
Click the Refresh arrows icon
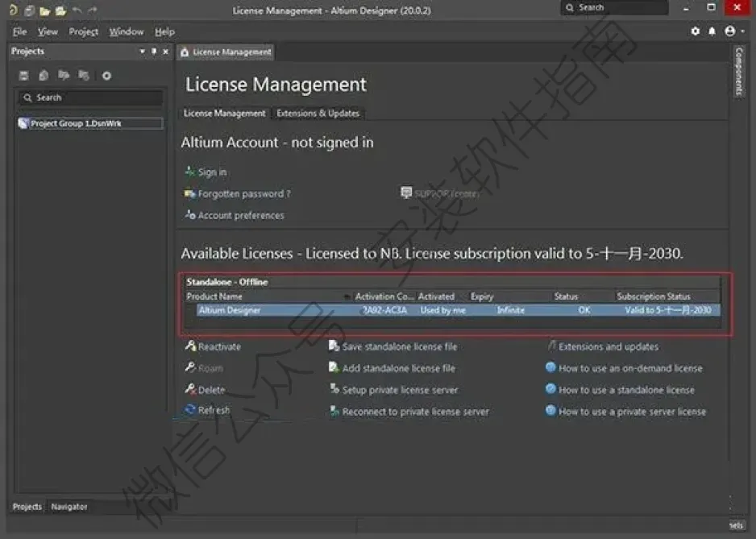pyautogui.click(x=190, y=410)
